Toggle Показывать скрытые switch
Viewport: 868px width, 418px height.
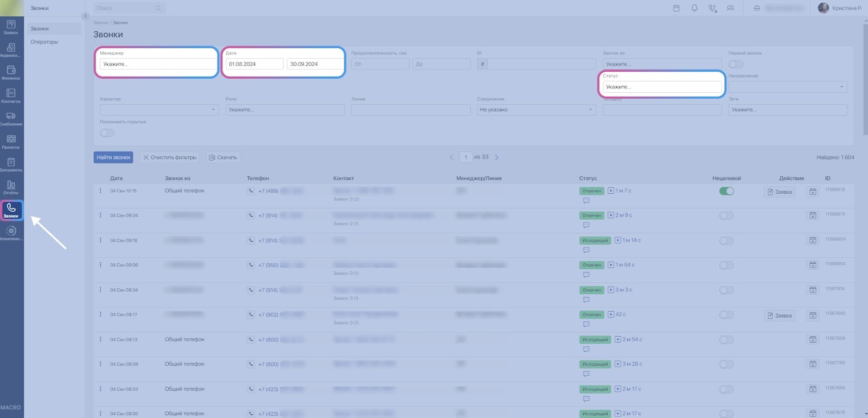[107, 132]
